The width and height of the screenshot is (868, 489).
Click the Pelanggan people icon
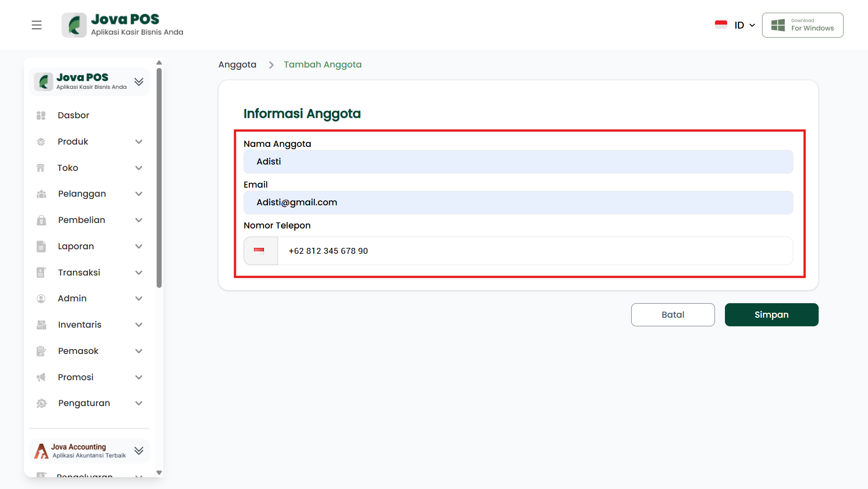click(41, 194)
